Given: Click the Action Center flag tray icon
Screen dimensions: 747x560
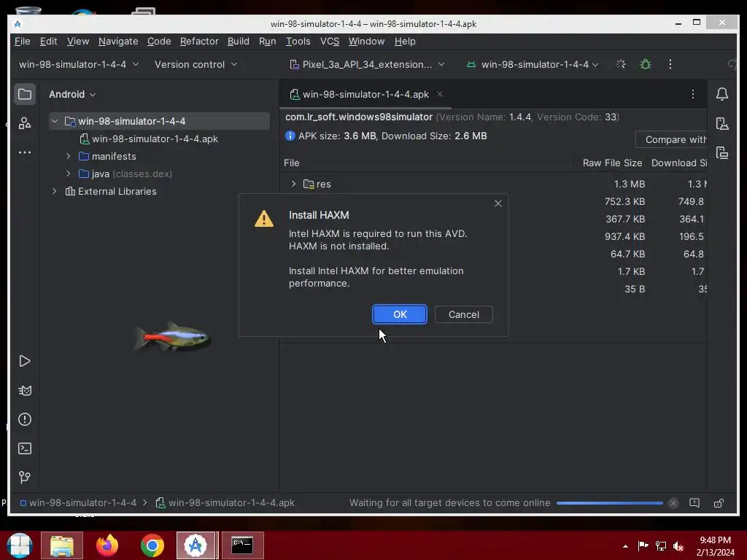Looking at the screenshot, I should [643, 545].
